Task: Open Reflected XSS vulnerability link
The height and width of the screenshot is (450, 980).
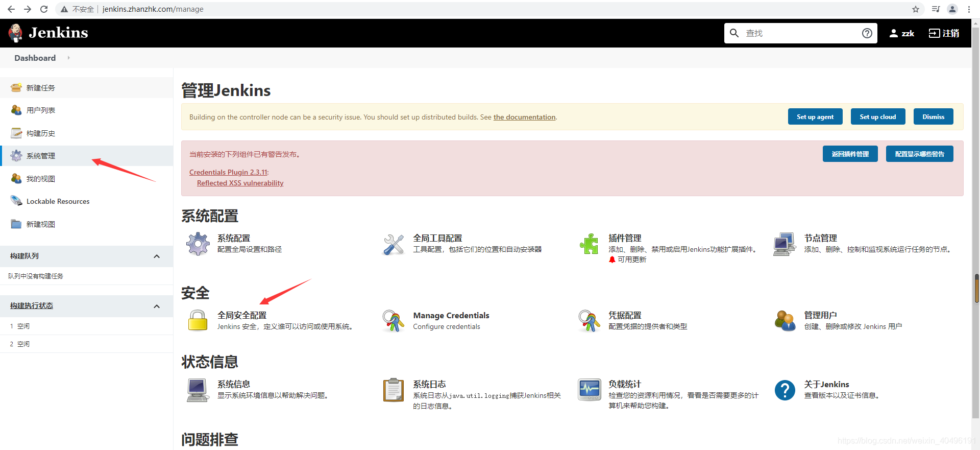Action: tap(240, 183)
